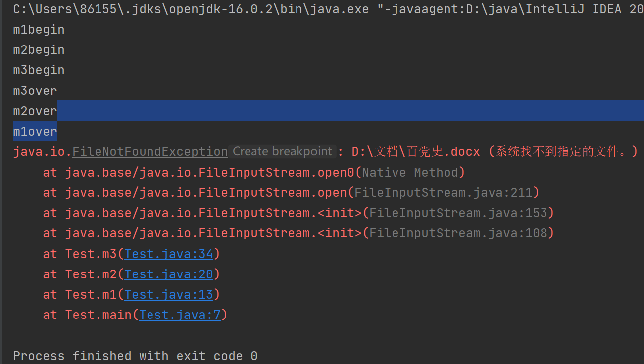This screenshot has width=644, height=364.
Task: Click the m2begin output line
Action: 38,49
